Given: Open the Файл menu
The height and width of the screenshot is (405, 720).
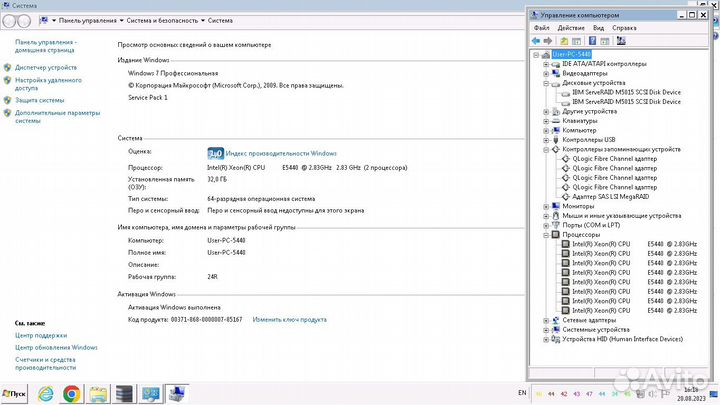Looking at the screenshot, I should 541,28.
